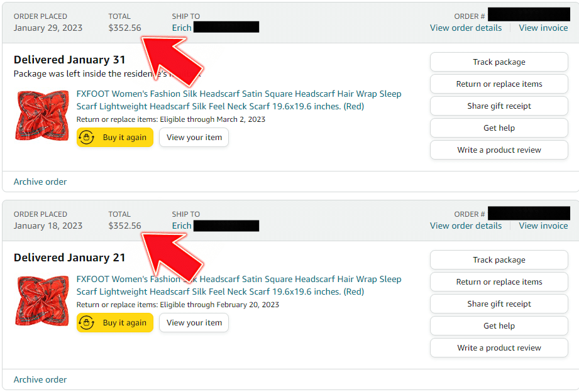The height and width of the screenshot is (392, 579).
Task: Track package for the January 21 delivery
Action: coord(499,260)
